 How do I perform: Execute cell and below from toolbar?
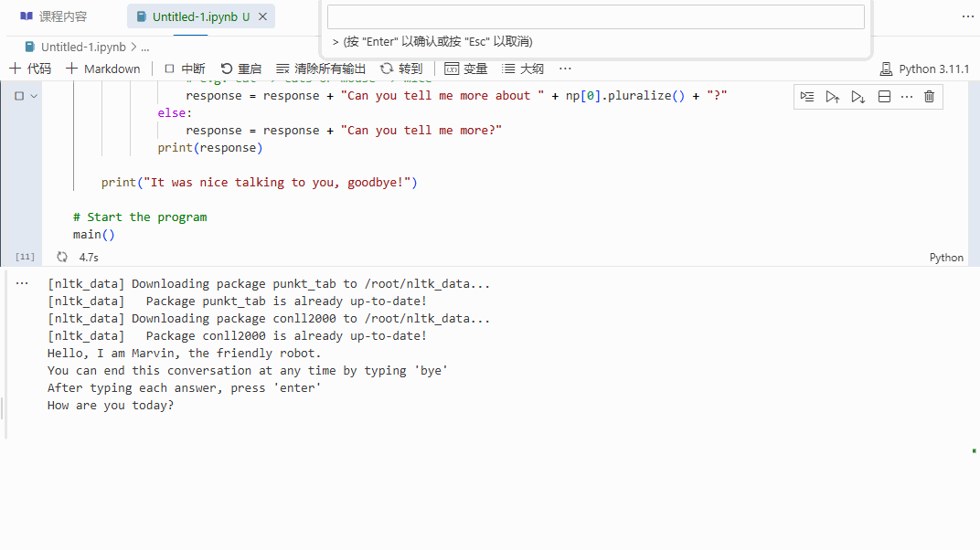[857, 97]
